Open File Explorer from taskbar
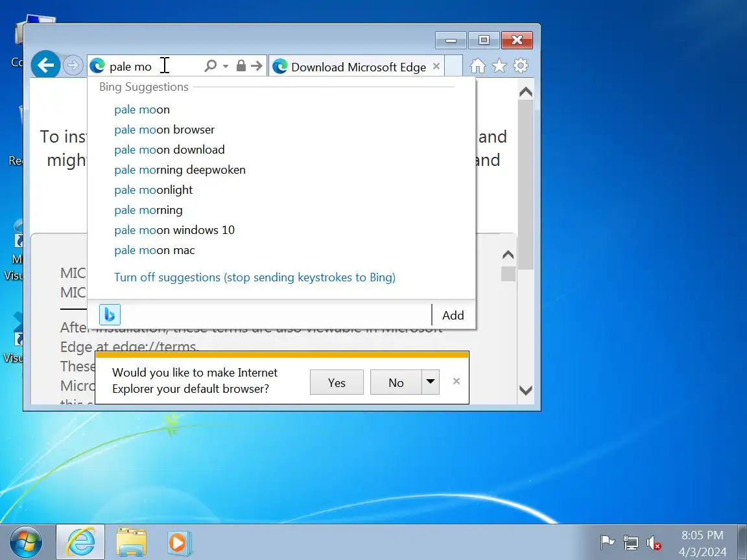The width and height of the screenshot is (747, 560). (131, 542)
